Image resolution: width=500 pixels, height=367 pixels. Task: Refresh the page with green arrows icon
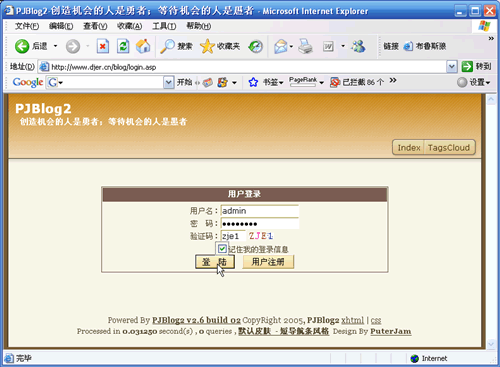pos(123,46)
